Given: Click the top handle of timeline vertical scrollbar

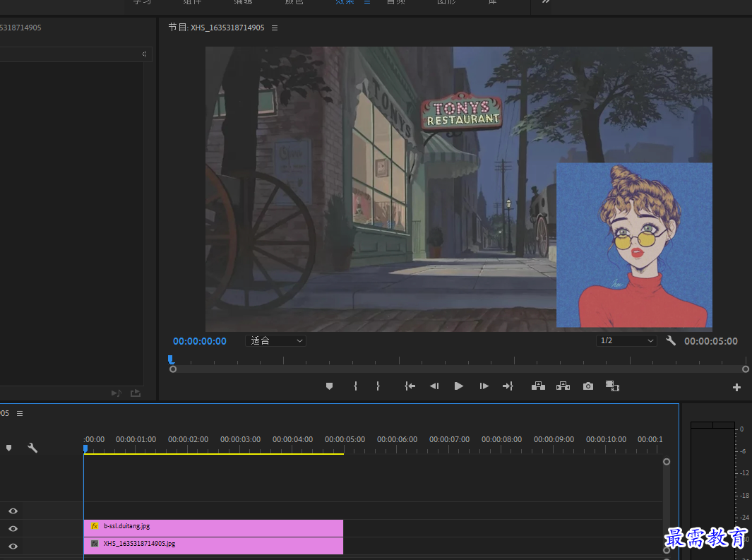Looking at the screenshot, I should pos(667,462).
